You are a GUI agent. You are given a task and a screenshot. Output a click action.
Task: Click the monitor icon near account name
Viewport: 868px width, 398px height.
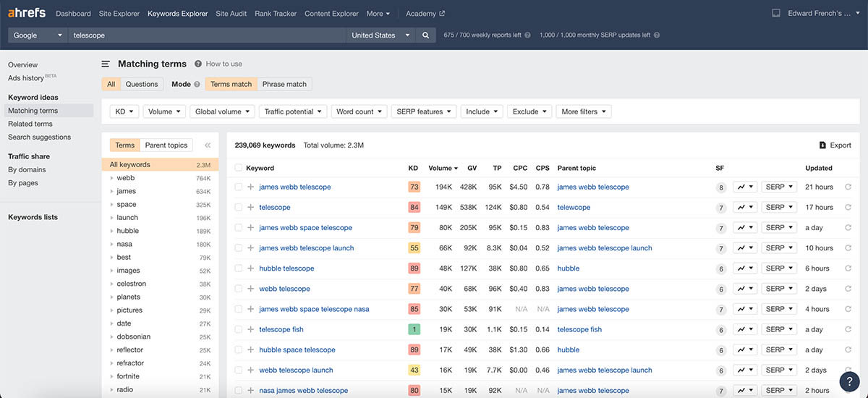[776, 13]
